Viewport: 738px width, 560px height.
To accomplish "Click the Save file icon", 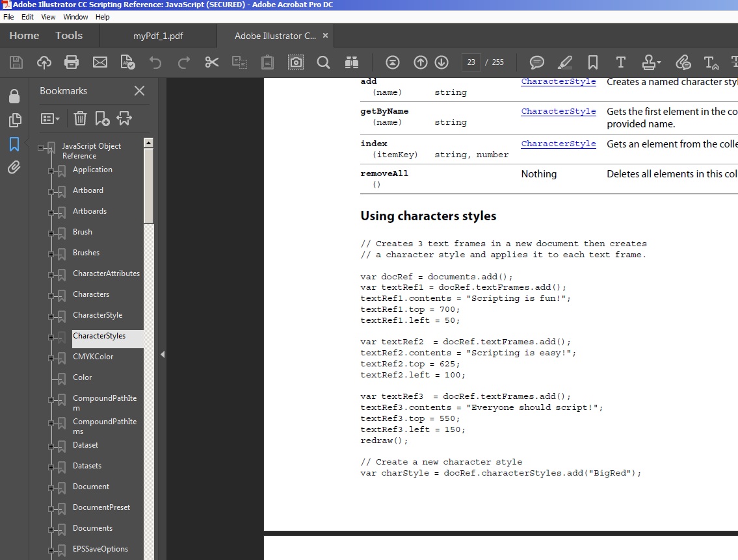I will [16, 62].
